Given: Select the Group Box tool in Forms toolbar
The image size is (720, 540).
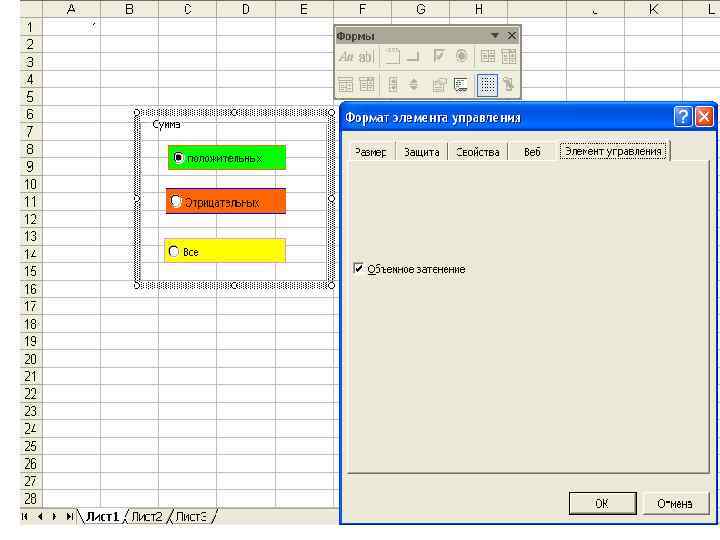Looking at the screenshot, I should pyautogui.click(x=393, y=57).
